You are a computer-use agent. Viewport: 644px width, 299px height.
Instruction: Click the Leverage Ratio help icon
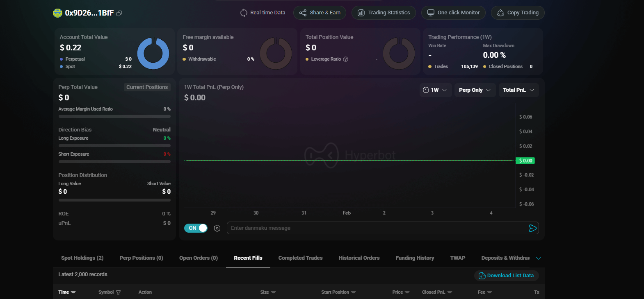tap(346, 59)
